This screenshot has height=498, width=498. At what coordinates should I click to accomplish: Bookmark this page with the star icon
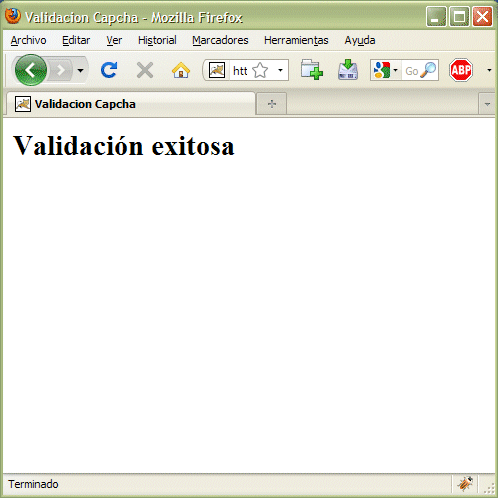coord(260,70)
